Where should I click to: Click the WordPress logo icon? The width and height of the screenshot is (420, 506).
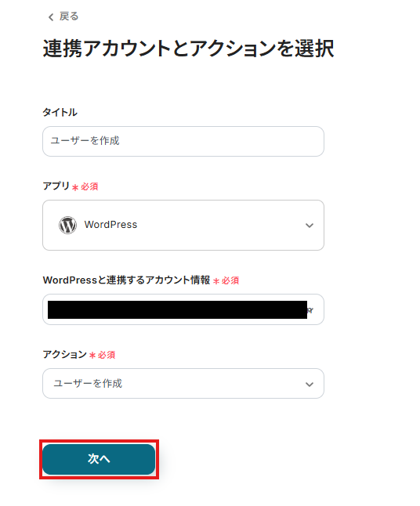(67, 225)
